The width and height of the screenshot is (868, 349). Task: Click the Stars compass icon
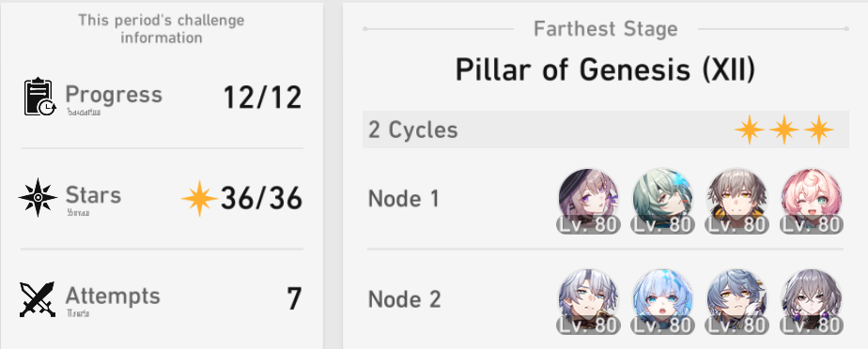coord(39,197)
